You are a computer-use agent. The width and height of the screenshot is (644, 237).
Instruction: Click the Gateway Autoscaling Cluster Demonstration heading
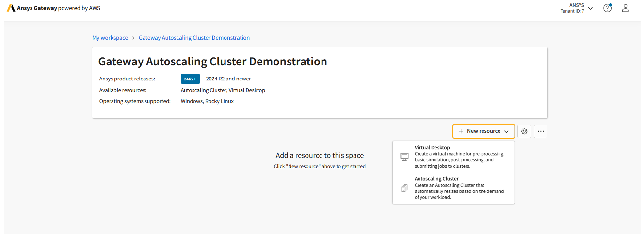coord(213,62)
